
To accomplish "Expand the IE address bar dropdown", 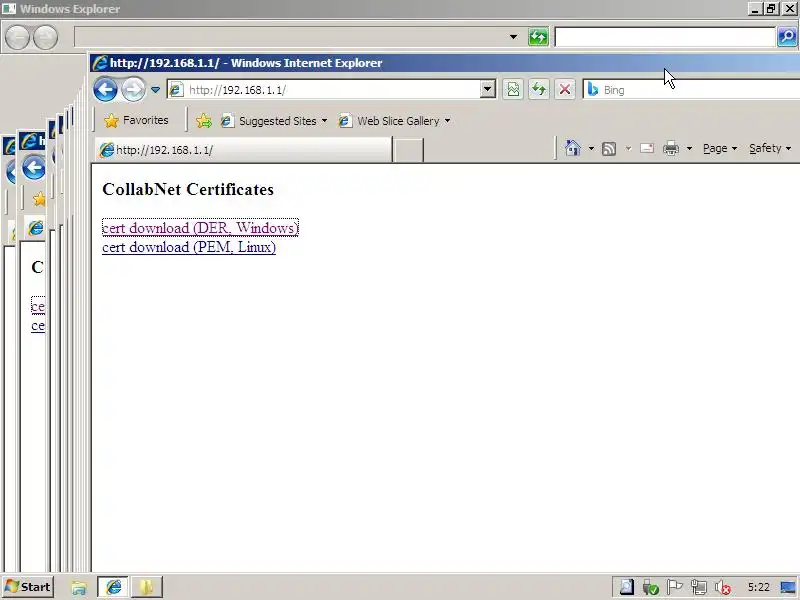I will 488,90.
